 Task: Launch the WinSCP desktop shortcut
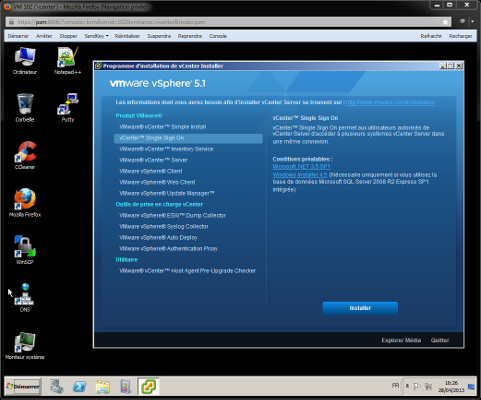25,250
